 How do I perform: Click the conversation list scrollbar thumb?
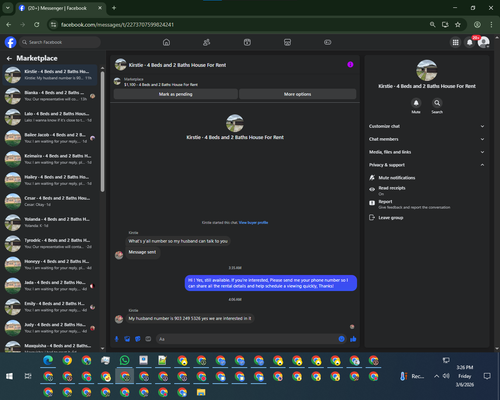tap(102, 132)
